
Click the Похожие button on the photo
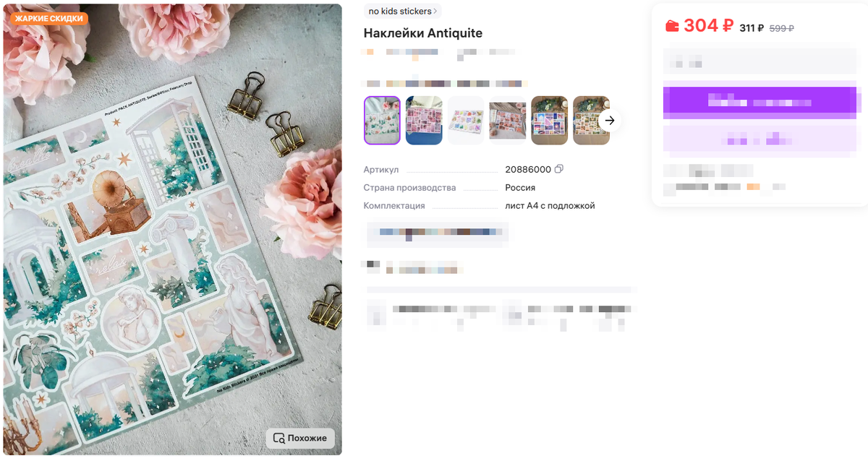pos(300,438)
